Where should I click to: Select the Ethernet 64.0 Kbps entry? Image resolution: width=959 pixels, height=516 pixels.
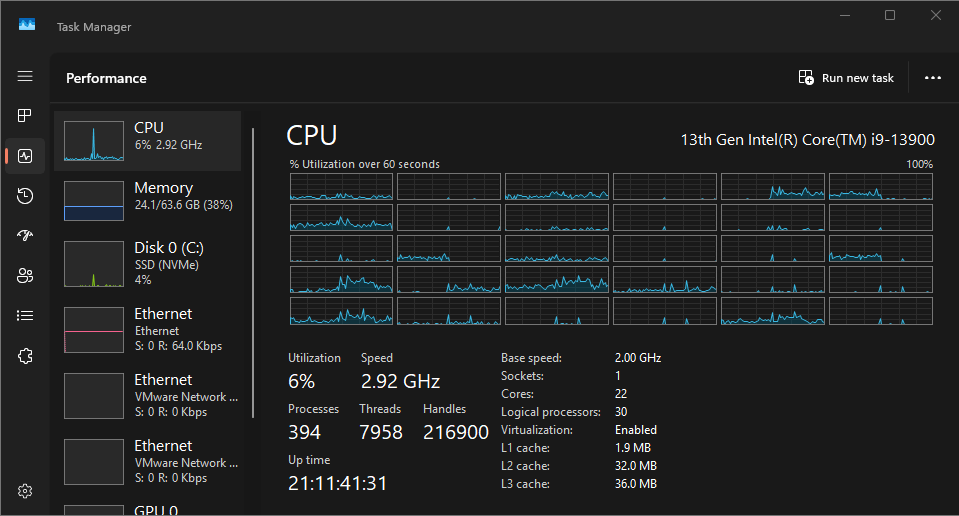147,330
